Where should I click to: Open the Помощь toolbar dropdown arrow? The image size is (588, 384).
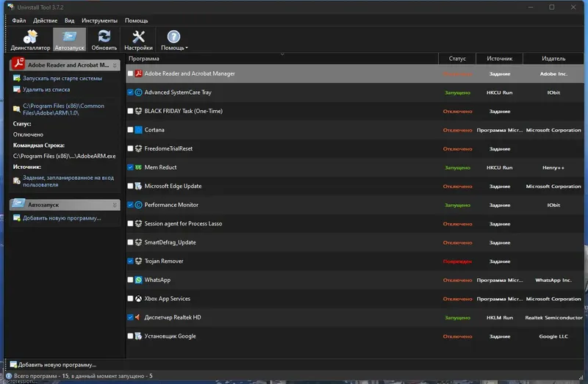(x=187, y=48)
